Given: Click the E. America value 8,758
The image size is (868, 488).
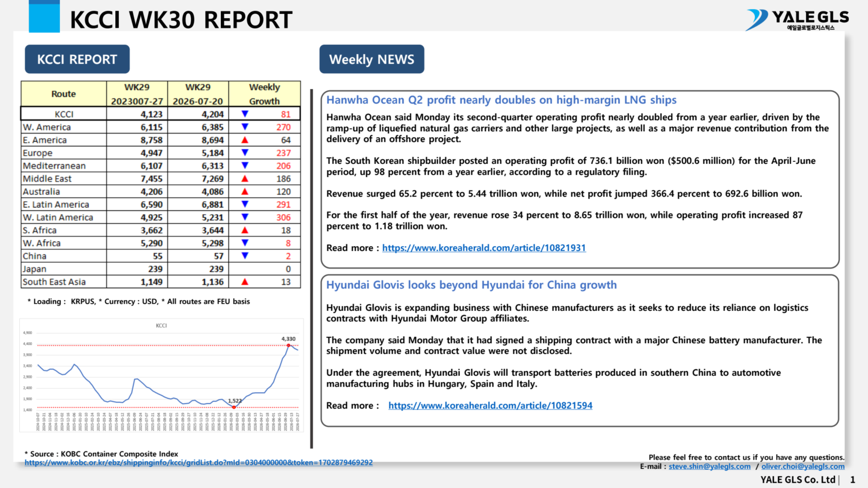Looking at the screenshot, I should click(152, 140).
